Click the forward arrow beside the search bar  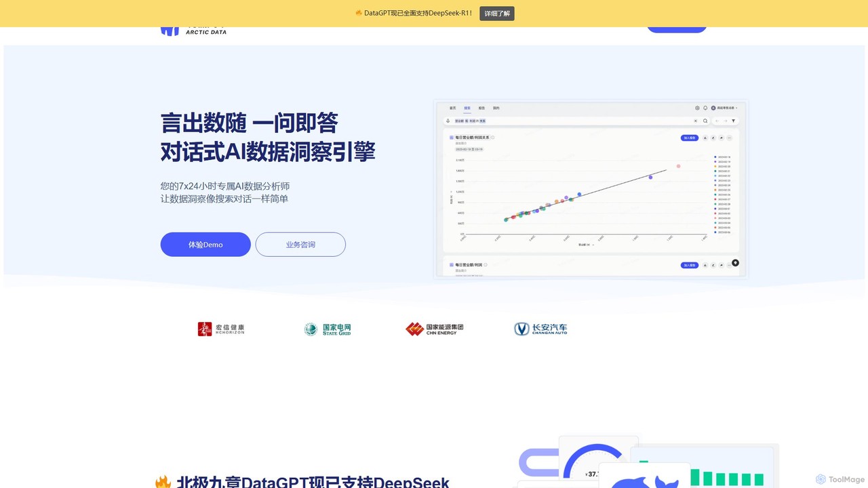[x=726, y=121]
